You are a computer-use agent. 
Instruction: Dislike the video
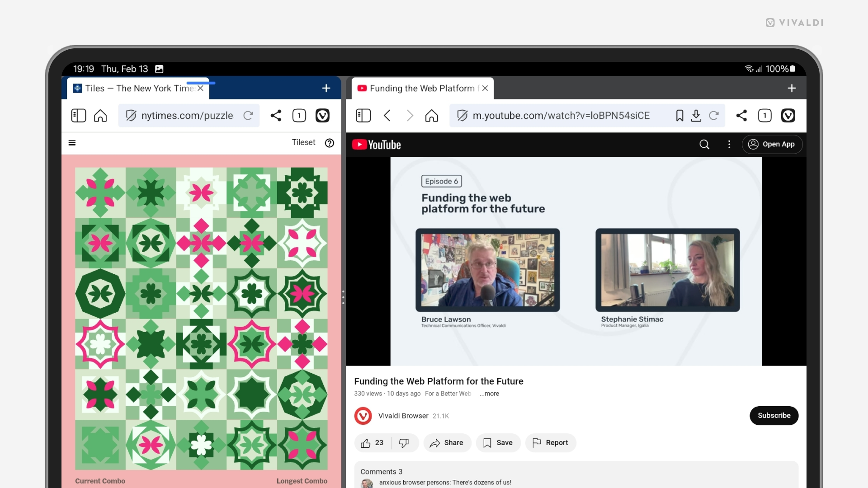click(x=404, y=443)
